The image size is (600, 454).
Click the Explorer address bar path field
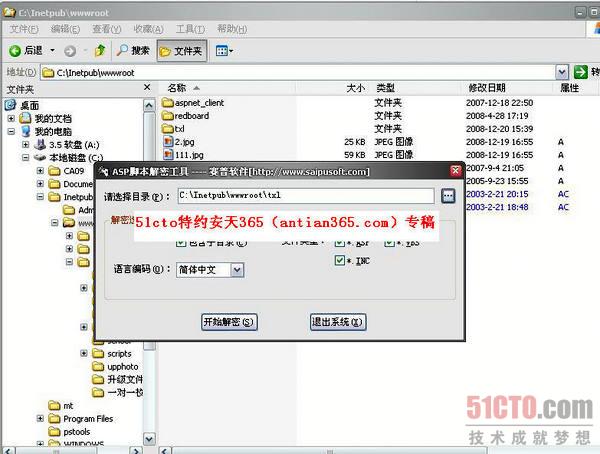coord(298,72)
